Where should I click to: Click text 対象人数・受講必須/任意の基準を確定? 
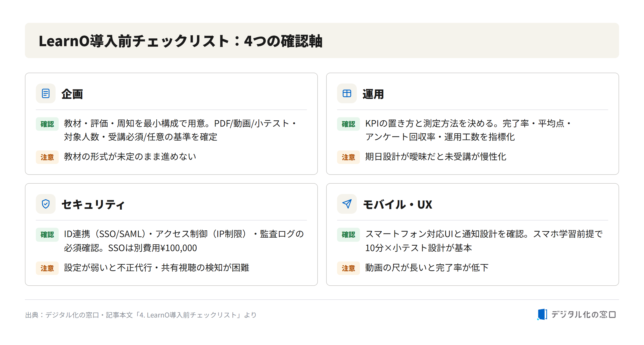pyautogui.click(x=140, y=137)
